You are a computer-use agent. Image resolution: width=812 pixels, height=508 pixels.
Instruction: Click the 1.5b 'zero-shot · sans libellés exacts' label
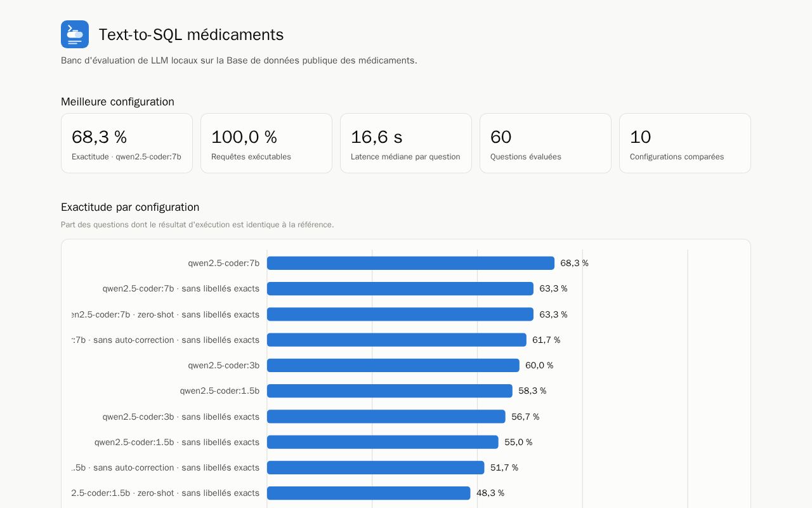166,493
